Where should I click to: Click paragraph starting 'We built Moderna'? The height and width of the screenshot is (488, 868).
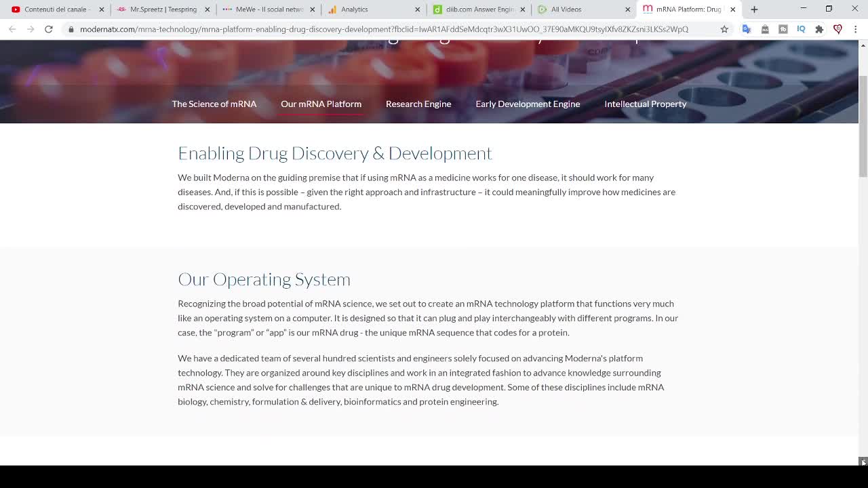pyautogui.click(x=427, y=192)
